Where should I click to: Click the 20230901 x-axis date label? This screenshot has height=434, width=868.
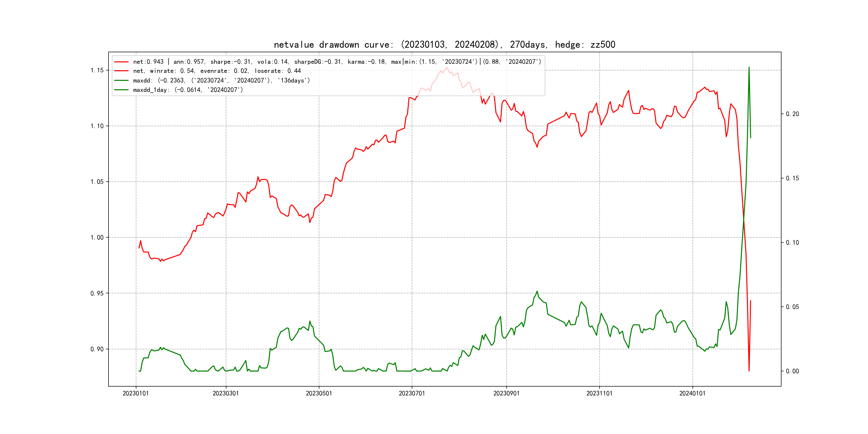coord(506,394)
